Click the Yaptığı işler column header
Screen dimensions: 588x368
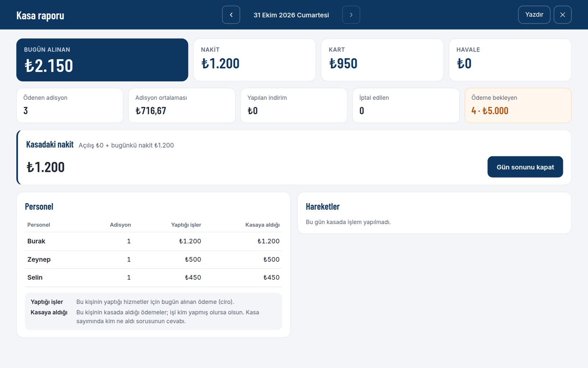click(186, 225)
